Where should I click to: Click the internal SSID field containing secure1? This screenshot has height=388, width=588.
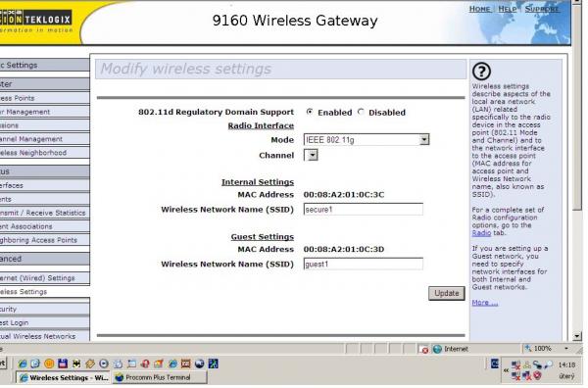(x=363, y=209)
